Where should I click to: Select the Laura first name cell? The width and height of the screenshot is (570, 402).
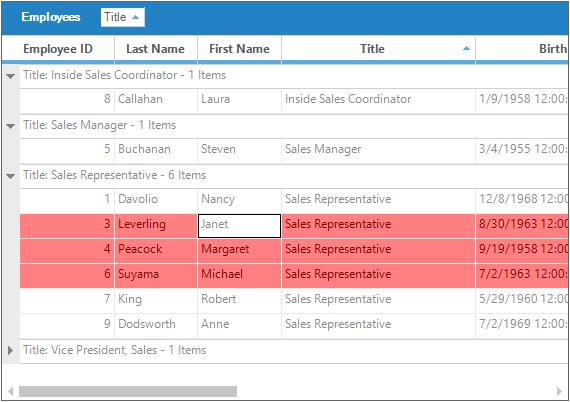[x=239, y=100]
